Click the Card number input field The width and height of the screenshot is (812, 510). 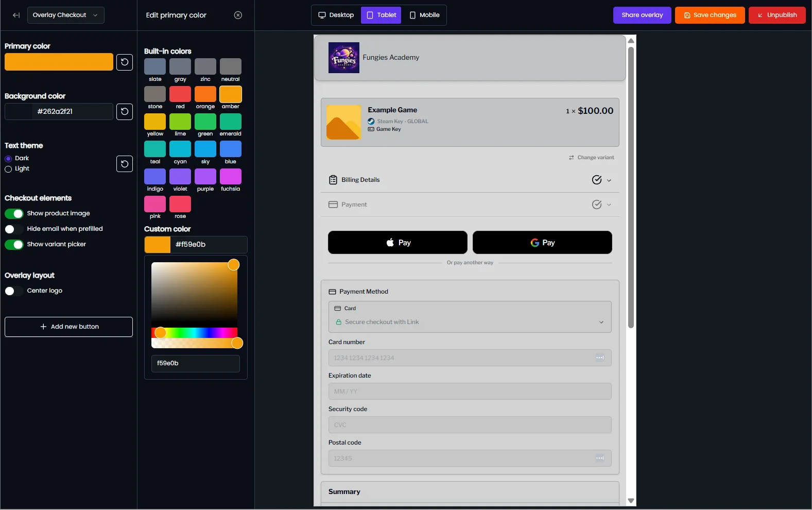[x=470, y=358]
